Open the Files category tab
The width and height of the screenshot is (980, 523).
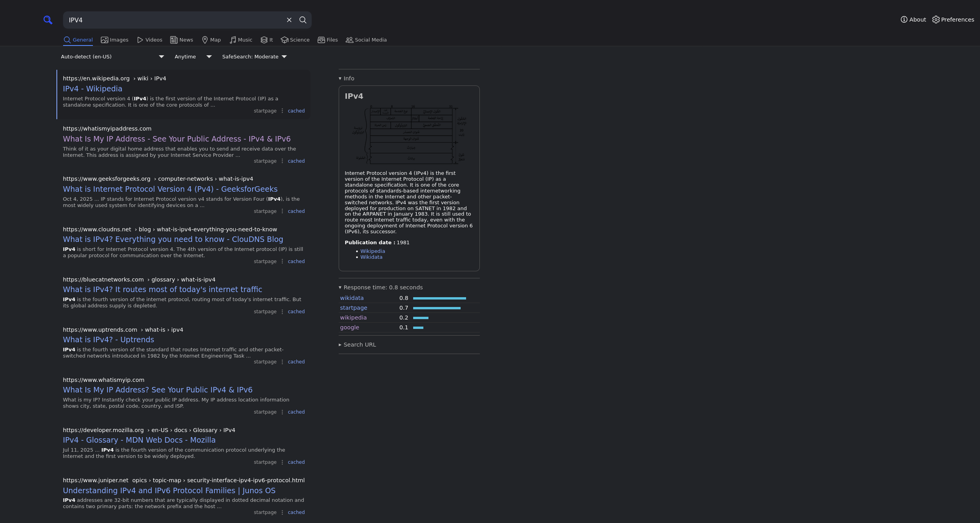click(x=328, y=40)
